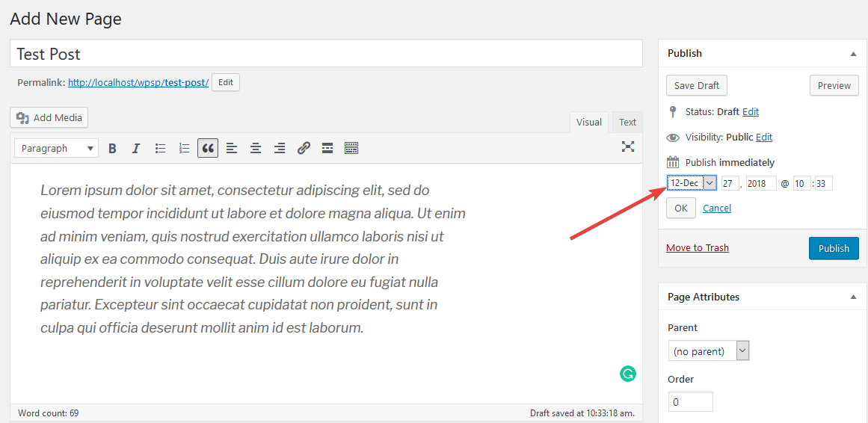Click the Add Media button
The width and height of the screenshot is (868, 423).
tap(49, 117)
